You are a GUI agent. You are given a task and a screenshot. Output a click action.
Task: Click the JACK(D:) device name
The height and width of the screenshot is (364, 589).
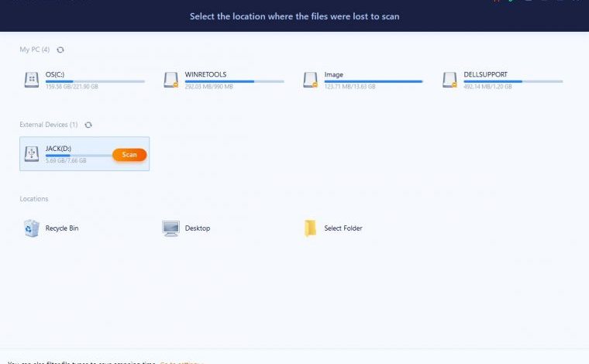58,148
